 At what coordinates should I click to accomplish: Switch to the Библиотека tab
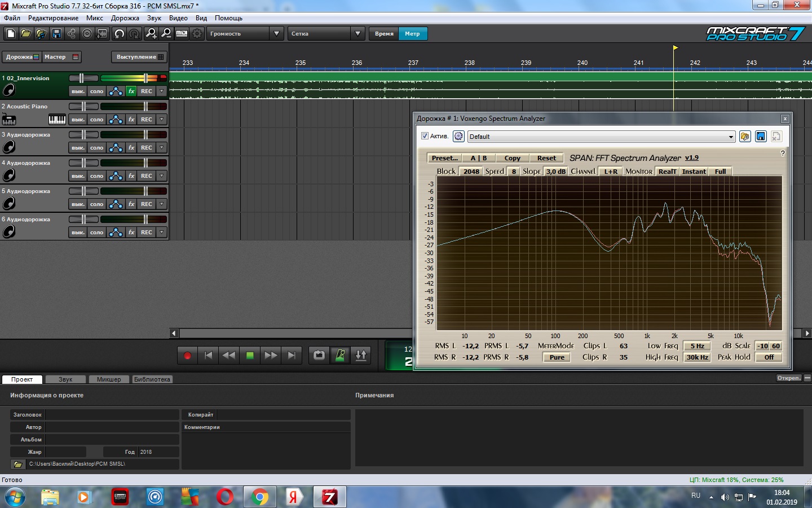(152, 379)
